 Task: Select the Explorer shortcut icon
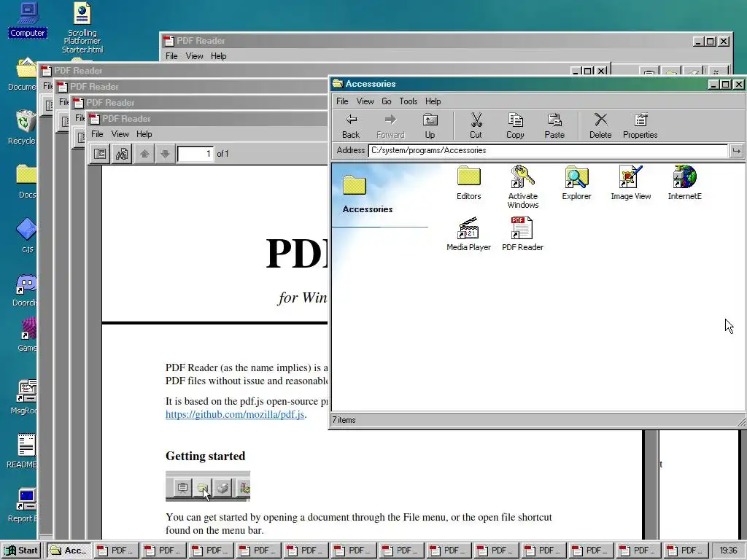576,183
